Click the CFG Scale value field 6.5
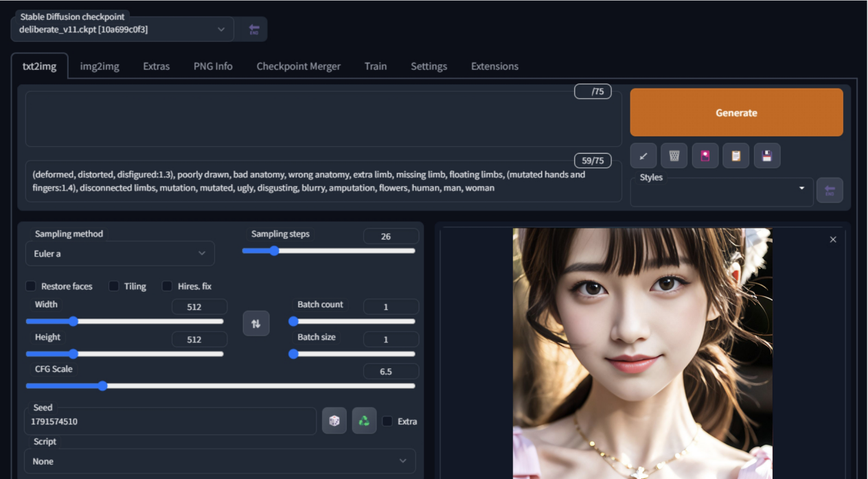The width and height of the screenshot is (868, 479). [x=391, y=371]
